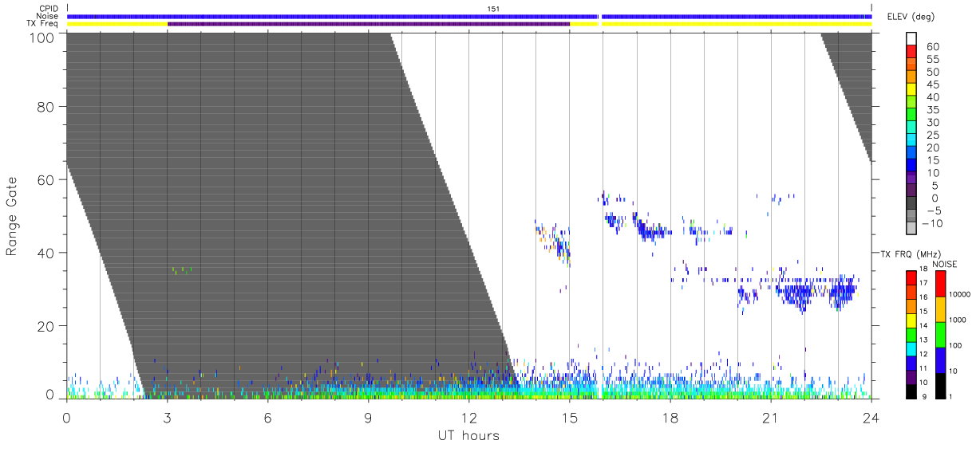Click the '24' tick on the UT hours axis
Image resolution: width=980 pixels, height=452 pixels.
coord(871,418)
